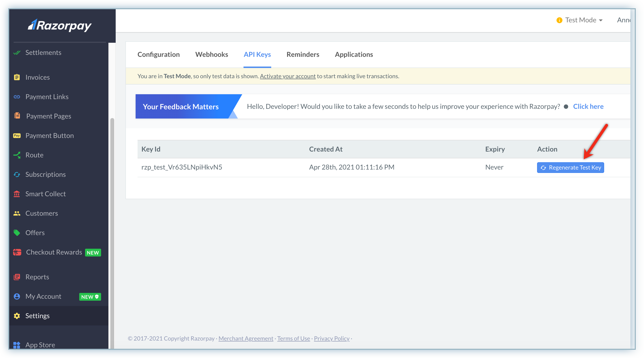
Task: Click the Razorpay logo
Action: click(60, 26)
